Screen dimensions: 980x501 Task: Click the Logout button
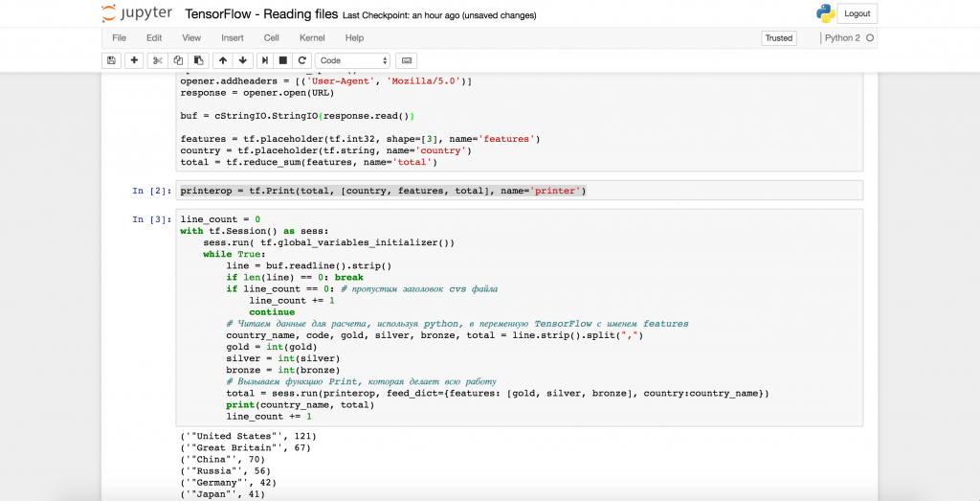pyautogui.click(x=857, y=13)
